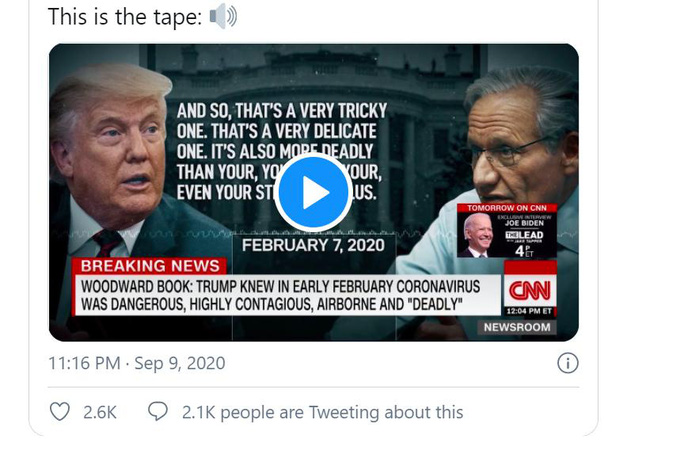This screenshot has height=458, width=684.
Task: Click the heart like icon
Action: [60, 412]
